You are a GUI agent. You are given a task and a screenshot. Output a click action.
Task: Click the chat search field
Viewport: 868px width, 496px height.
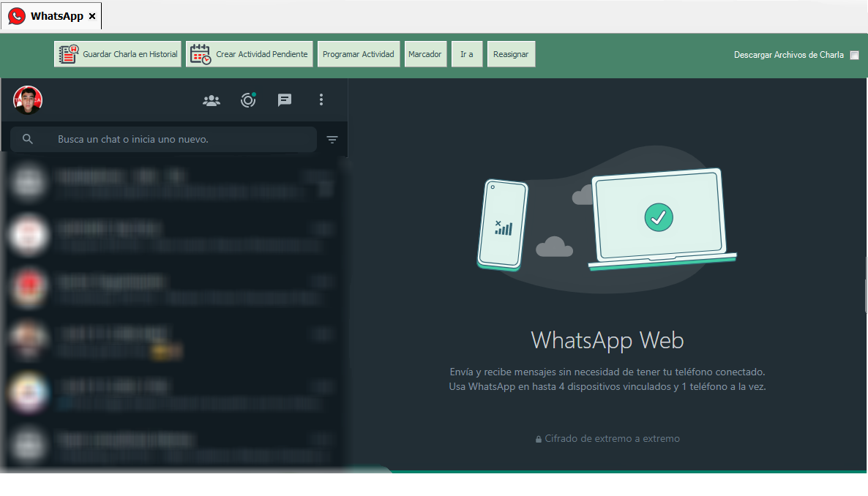click(x=163, y=140)
